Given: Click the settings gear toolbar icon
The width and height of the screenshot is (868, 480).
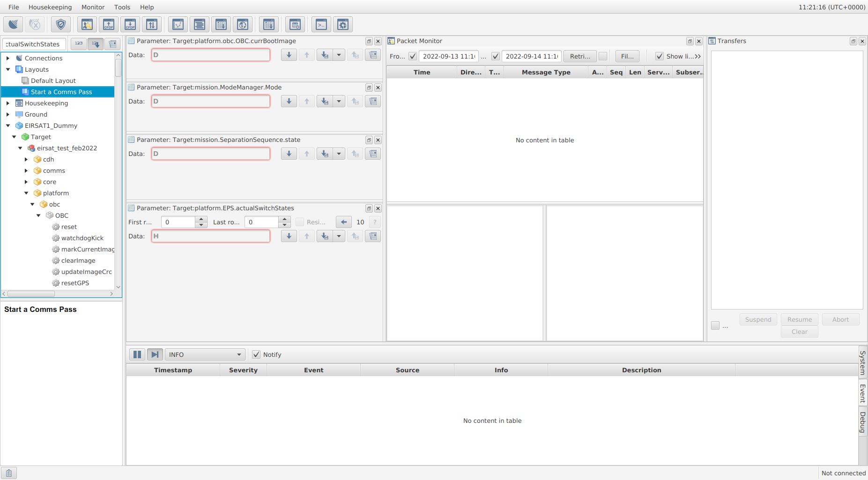Looking at the screenshot, I should tap(343, 24).
